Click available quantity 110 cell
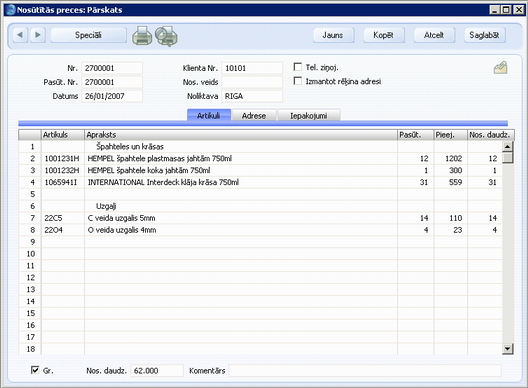The height and width of the screenshot is (388, 528). 450,218
